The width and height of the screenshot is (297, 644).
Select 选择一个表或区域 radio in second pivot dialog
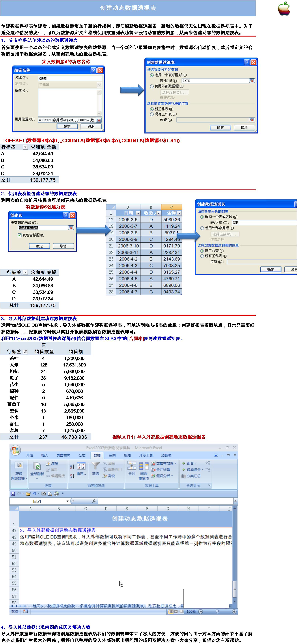coord(202,217)
